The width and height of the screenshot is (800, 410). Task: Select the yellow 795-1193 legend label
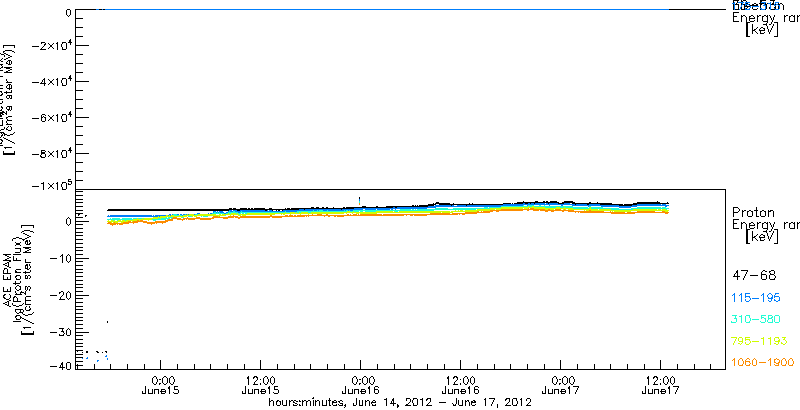[x=760, y=341]
